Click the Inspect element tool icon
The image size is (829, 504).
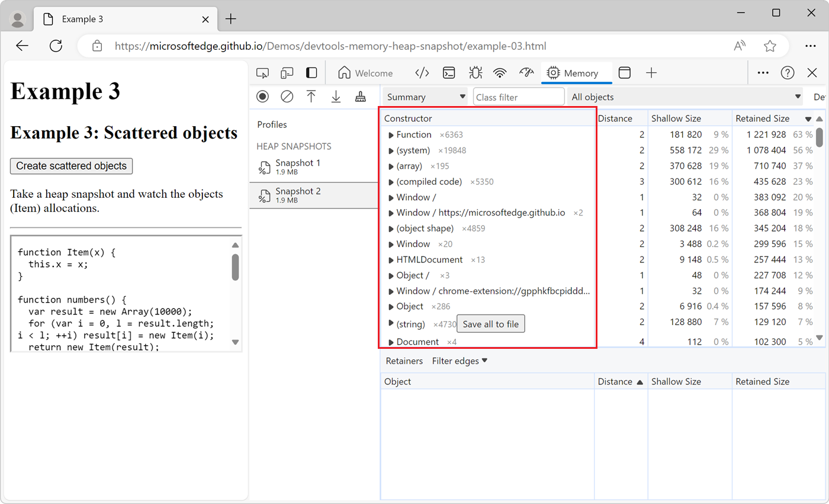(x=262, y=72)
